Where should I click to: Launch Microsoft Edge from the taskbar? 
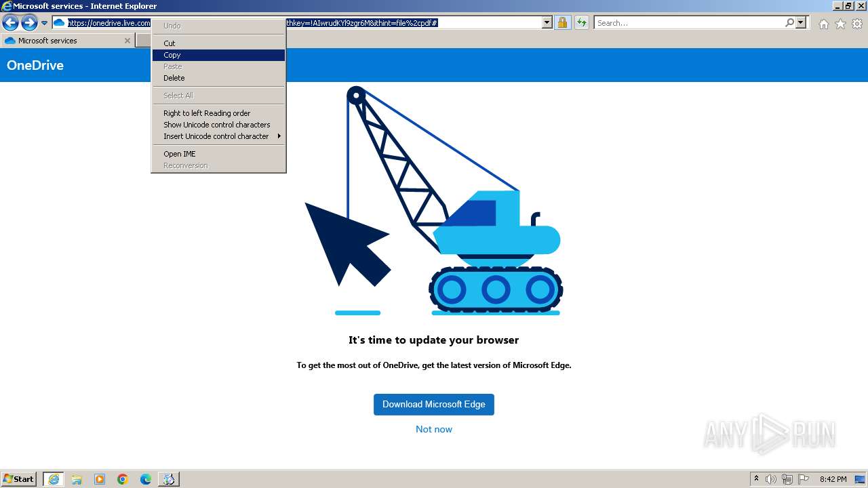coord(146,479)
